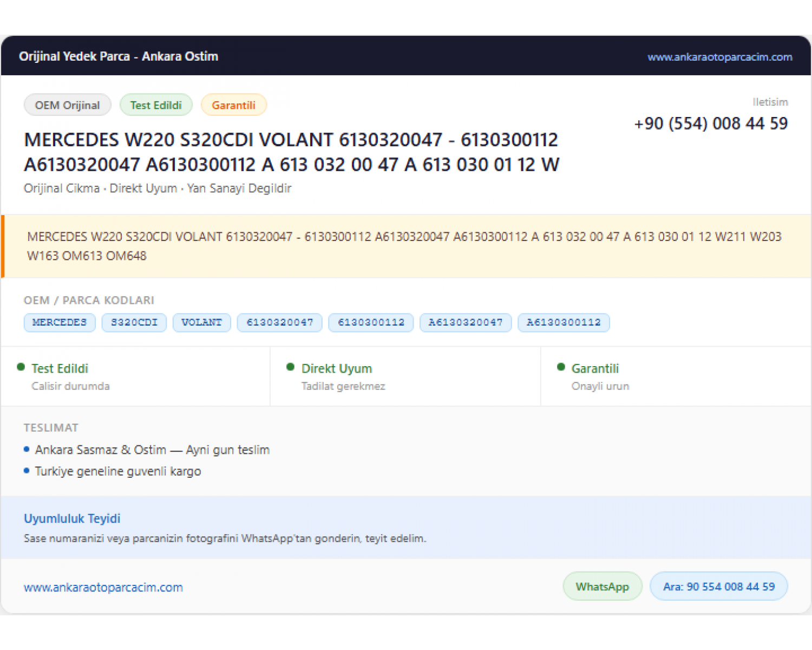Image resolution: width=812 pixels, height=650 pixels.
Task: Click the green dot beside Garantili feature
Action: click(x=561, y=367)
